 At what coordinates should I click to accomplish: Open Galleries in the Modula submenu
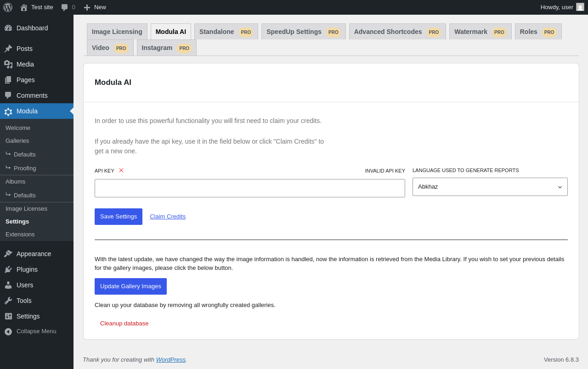[17, 141]
